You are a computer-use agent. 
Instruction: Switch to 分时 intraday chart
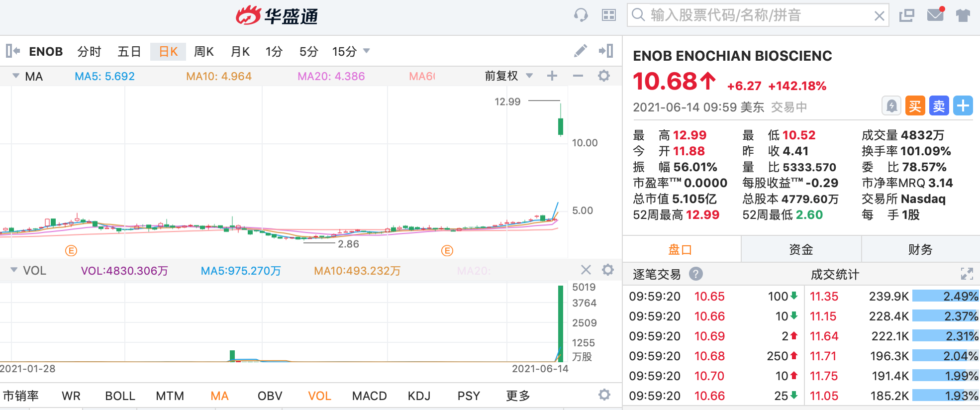point(90,51)
